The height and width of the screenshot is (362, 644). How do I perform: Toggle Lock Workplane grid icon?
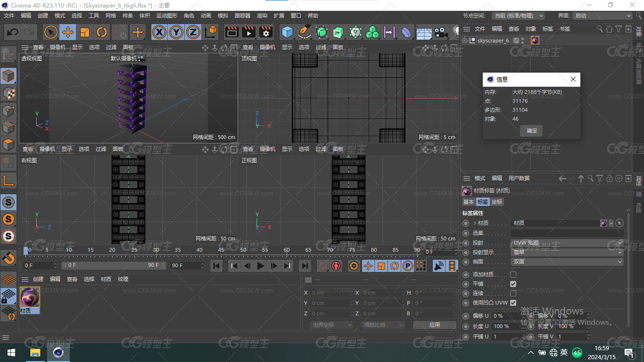point(8,296)
